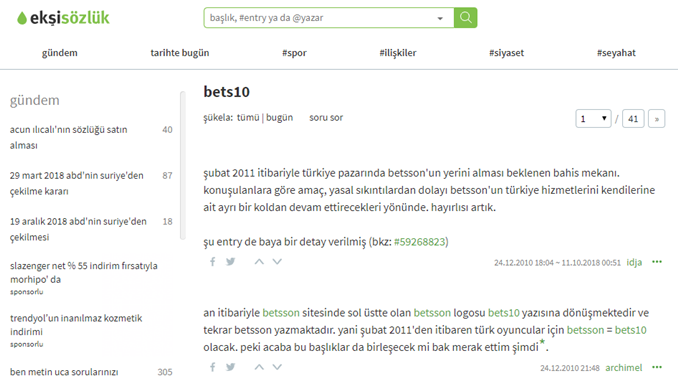This screenshot has width=678, height=381.
Task: Open more options for archimel's entry
Action: pos(657,367)
